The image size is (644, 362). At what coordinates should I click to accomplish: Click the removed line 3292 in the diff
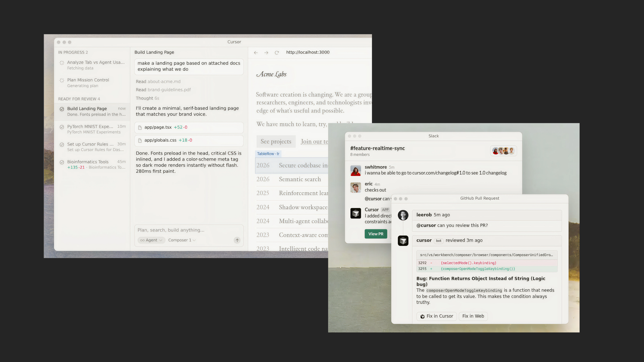click(487, 263)
